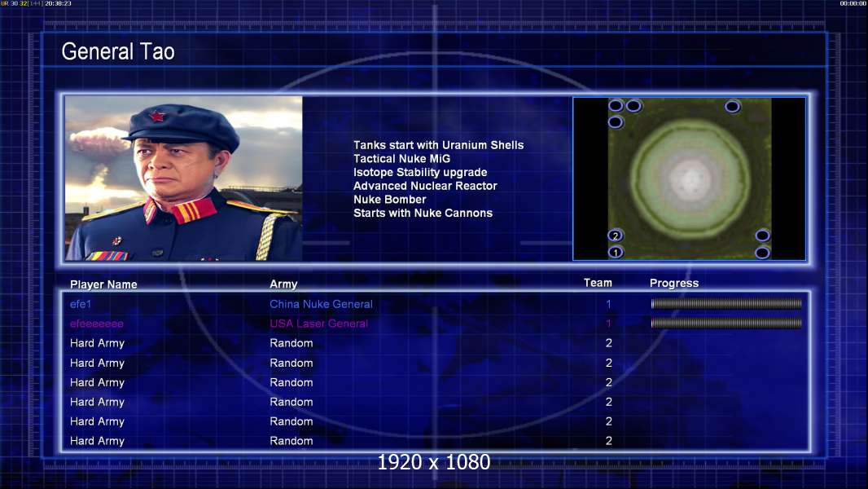This screenshot has height=489, width=868.
Task: Click the '00:00:00' timer readout
Action: pos(853,3)
